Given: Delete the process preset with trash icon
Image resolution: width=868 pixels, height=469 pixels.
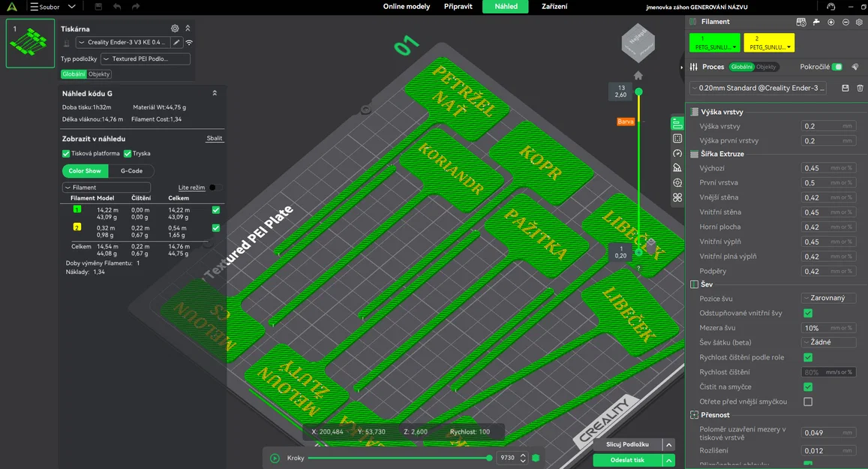Looking at the screenshot, I should pyautogui.click(x=860, y=88).
